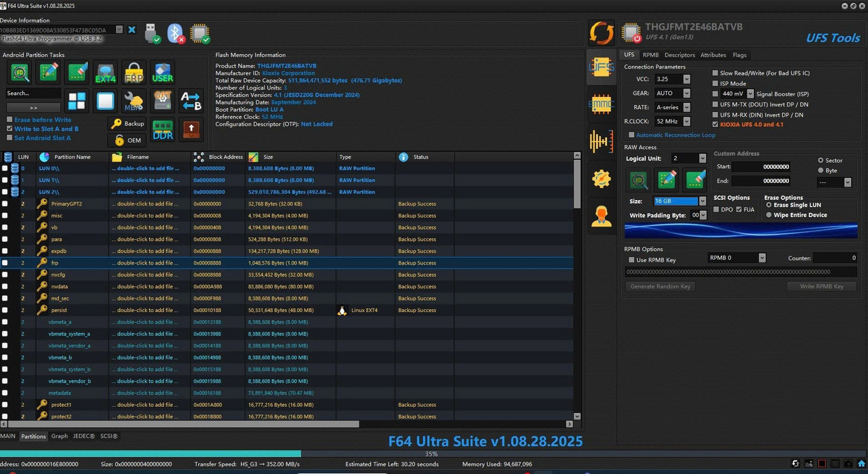Open the RPMB 0 dropdown
This screenshot has height=474, width=868.
click(762, 258)
